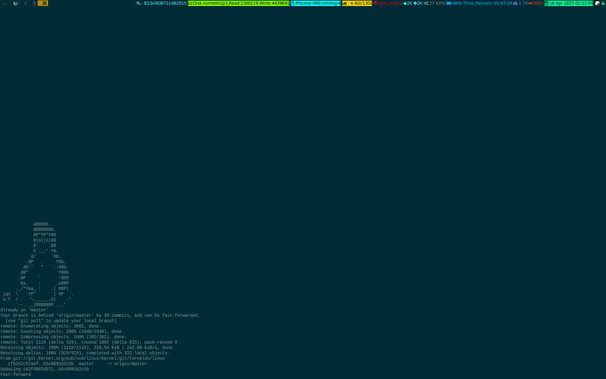Click the network upload speed indicator
606x379 pixels.
pos(418,3)
